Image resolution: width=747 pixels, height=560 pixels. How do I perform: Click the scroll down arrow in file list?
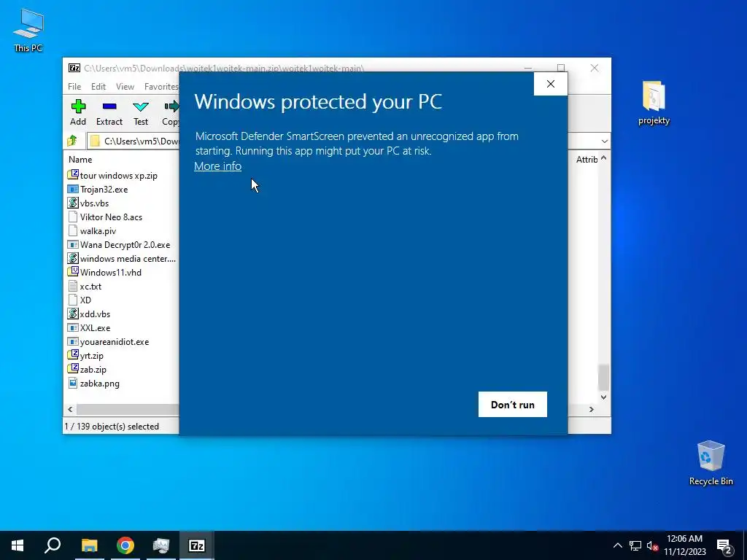pyautogui.click(x=603, y=397)
